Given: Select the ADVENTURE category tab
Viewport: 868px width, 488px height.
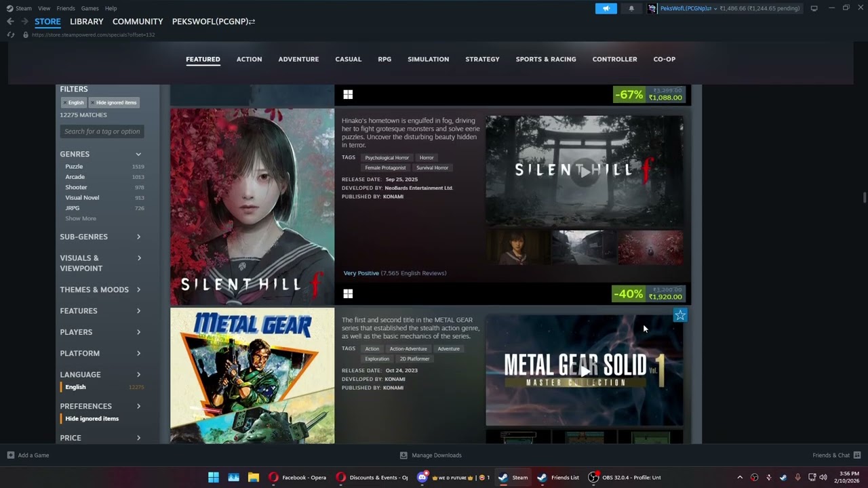Looking at the screenshot, I should coord(298,59).
